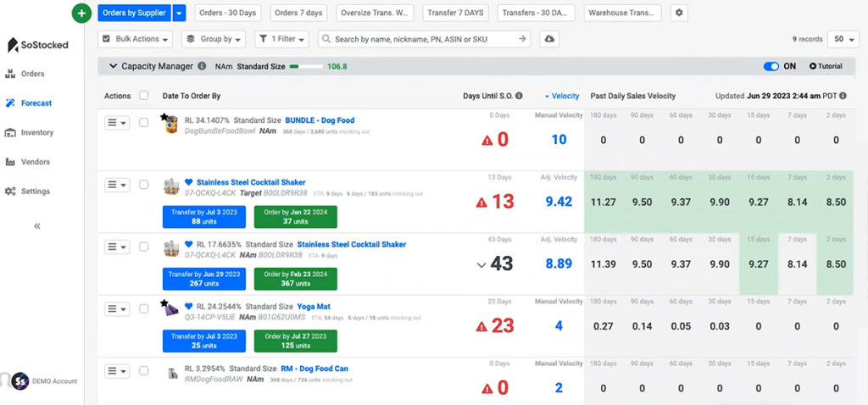Switch to Oversize Trans. W... view
Viewport: 868px width, 405px height.
(375, 13)
